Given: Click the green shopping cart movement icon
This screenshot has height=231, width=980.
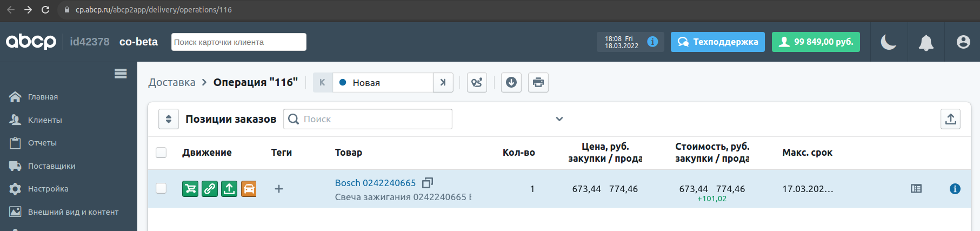Looking at the screenshot, I should [x=190, y=189].
